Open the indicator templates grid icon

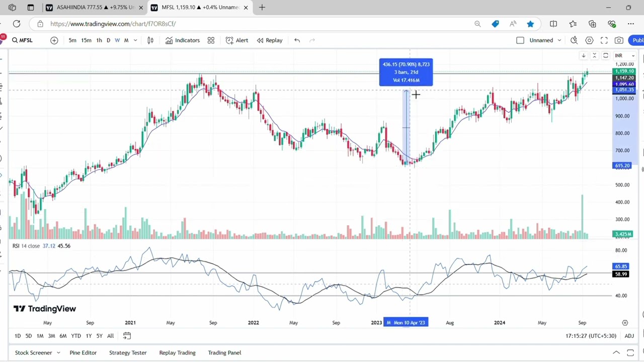point(211,40)
